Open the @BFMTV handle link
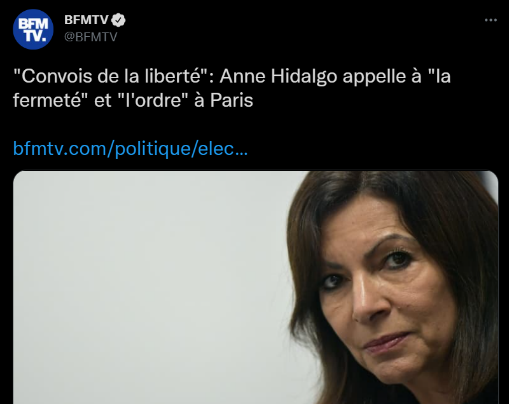 pos(91,37)
